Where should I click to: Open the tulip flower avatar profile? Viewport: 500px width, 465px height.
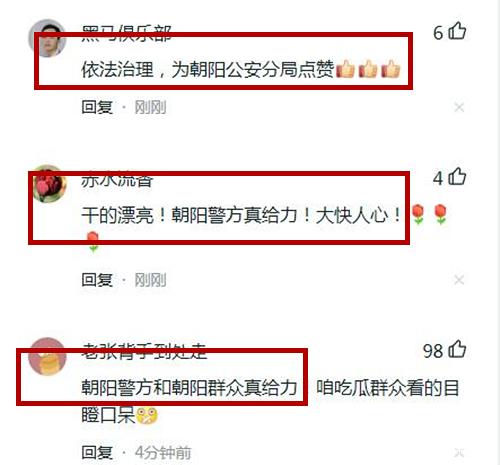[x=47, y=183]
